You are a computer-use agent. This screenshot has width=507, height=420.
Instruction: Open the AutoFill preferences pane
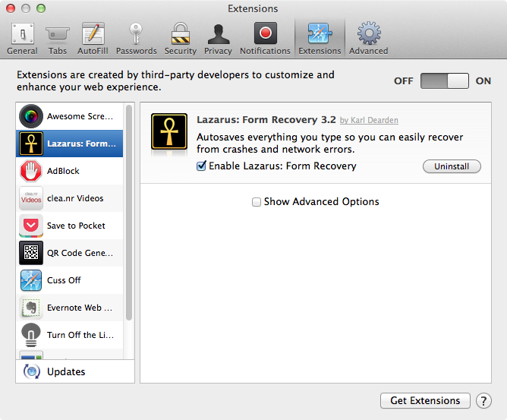93,38
